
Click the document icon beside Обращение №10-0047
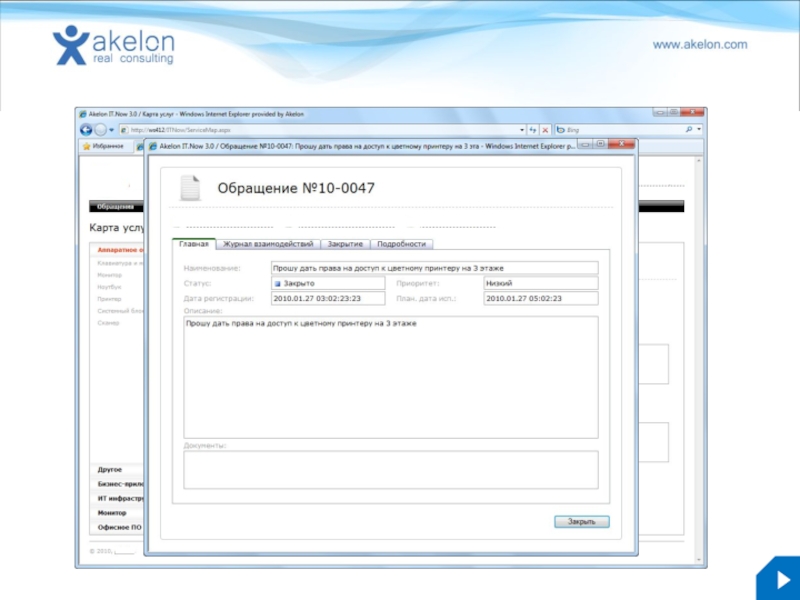[x=190, y=188]
